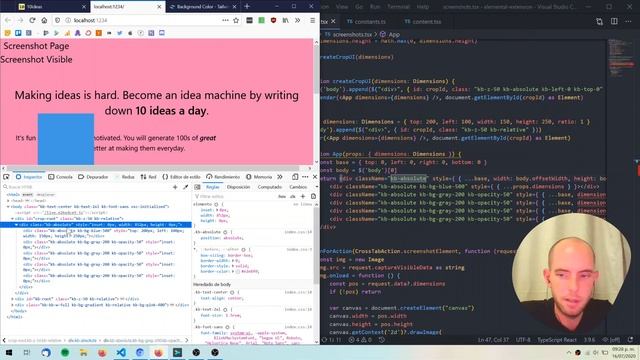Go to Firefox home page
Image resolution: width=640 pixels, height=360 pixels.
[x=44, y=20]
